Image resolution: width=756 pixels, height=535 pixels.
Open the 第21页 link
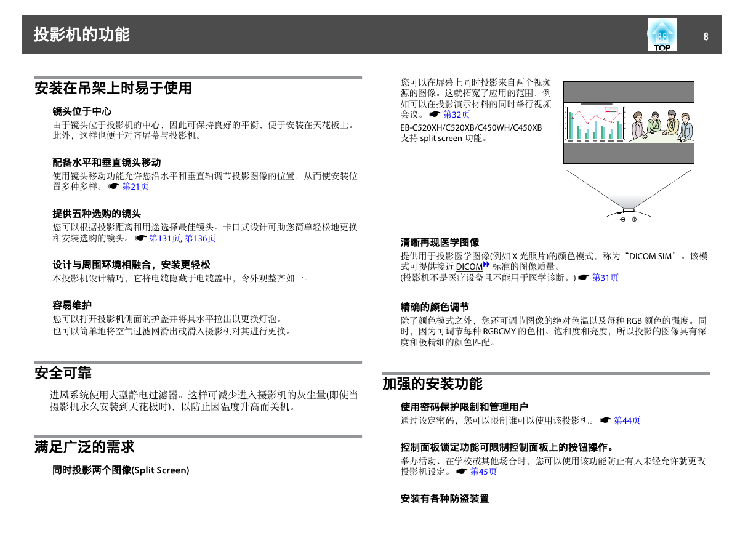pos(135,187)
